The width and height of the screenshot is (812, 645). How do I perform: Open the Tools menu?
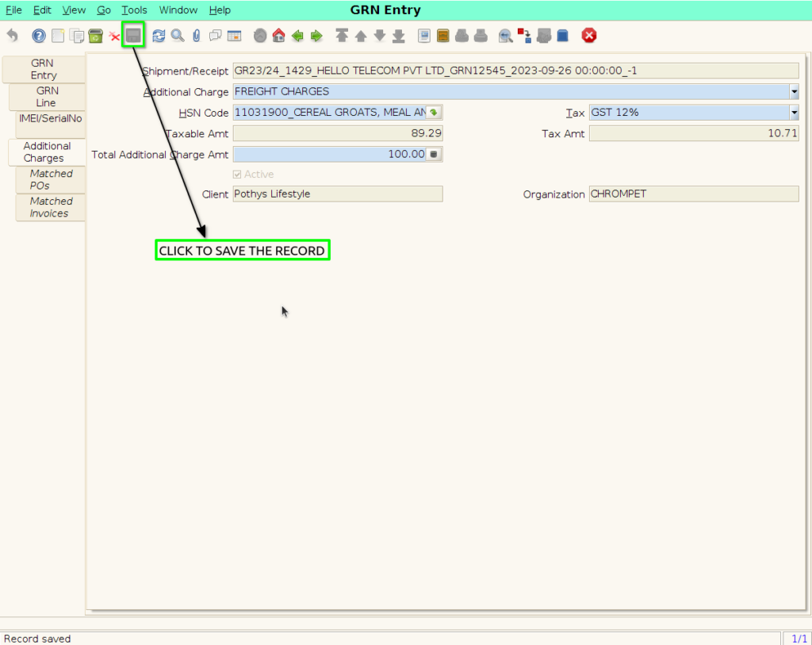point(134,10)
